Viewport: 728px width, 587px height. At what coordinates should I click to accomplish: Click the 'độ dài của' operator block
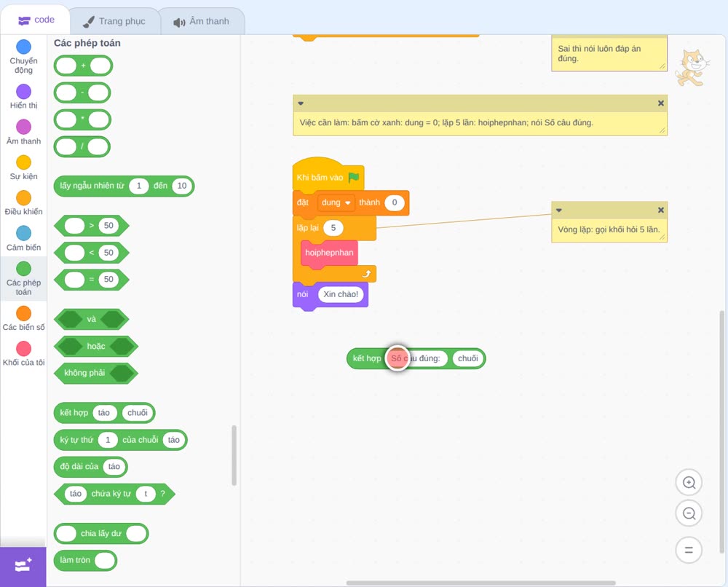pyautogui.click(x=90, y=467)
